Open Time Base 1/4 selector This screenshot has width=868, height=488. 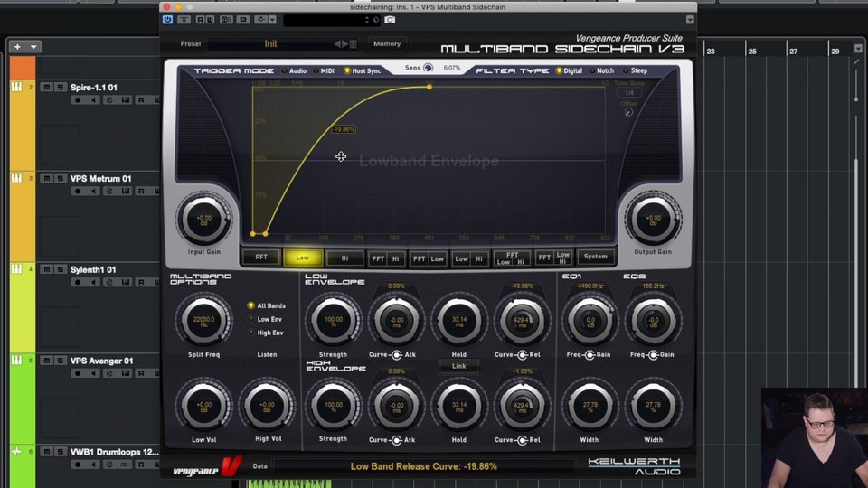[x=629, y=93]
